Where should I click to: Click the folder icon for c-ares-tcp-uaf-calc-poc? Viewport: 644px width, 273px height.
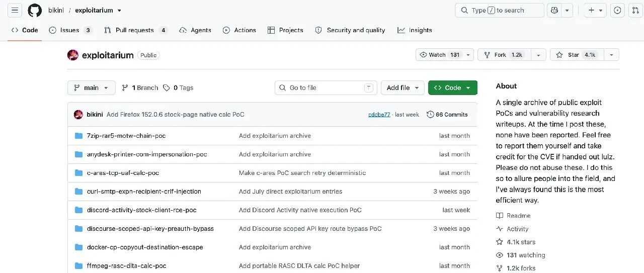(78, 173)
